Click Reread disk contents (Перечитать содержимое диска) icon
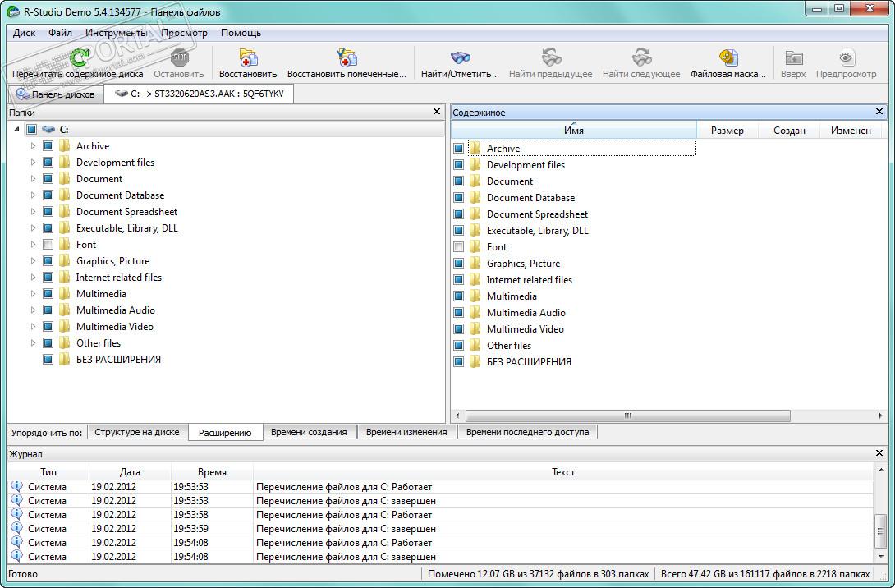The image size is (895, 588). [x=79, y=57]
